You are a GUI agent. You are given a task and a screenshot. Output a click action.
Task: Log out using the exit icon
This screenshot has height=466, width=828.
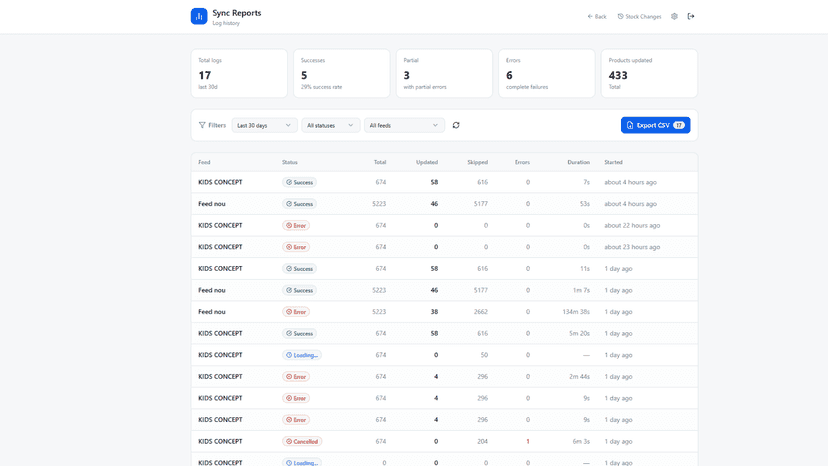pos(691,16)
